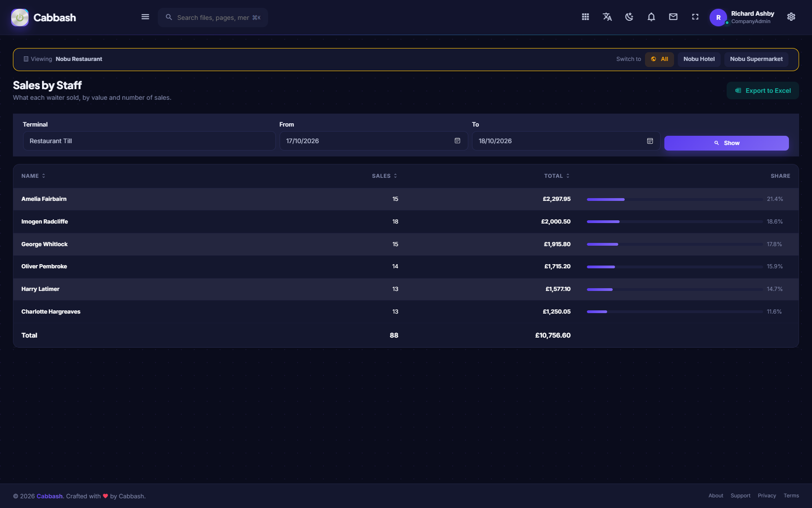Focus the search files and pages field
This screenshot has width=812, height=508.
(x=213, y=18)
